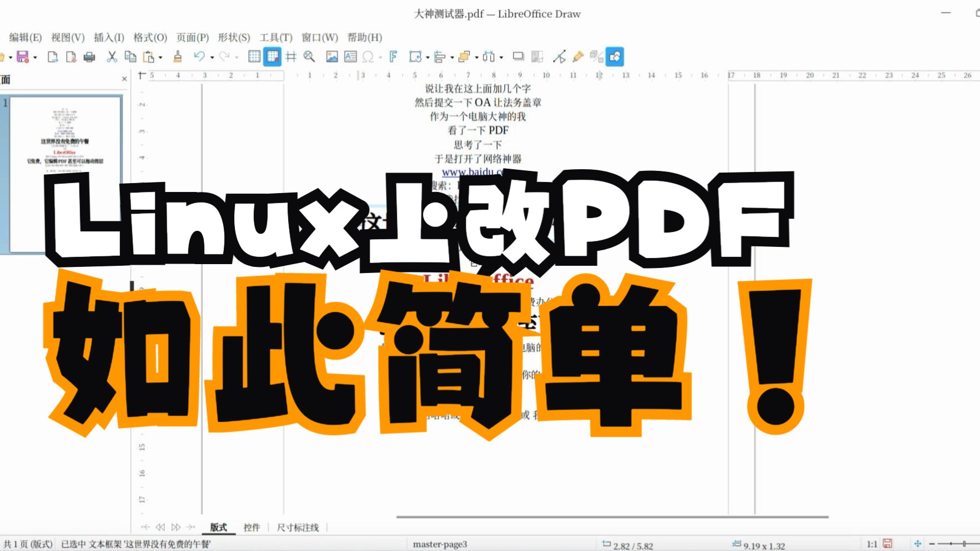Click Export directly as PDF icon

click(x=71, y=57)
